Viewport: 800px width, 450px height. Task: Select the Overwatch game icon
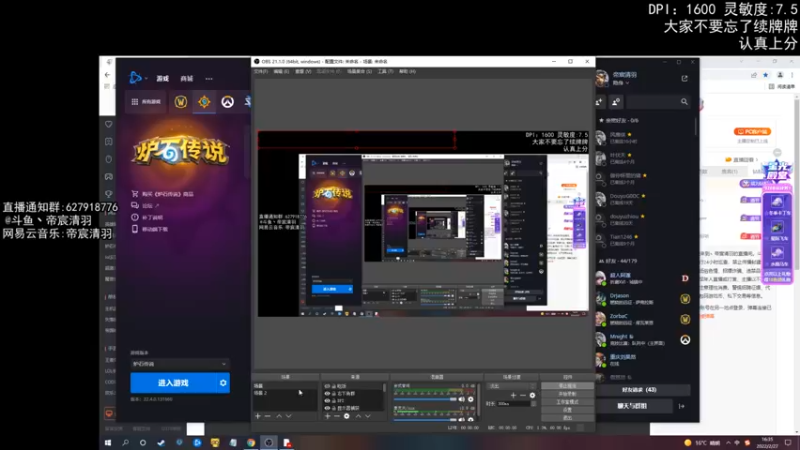coord(228,102)
